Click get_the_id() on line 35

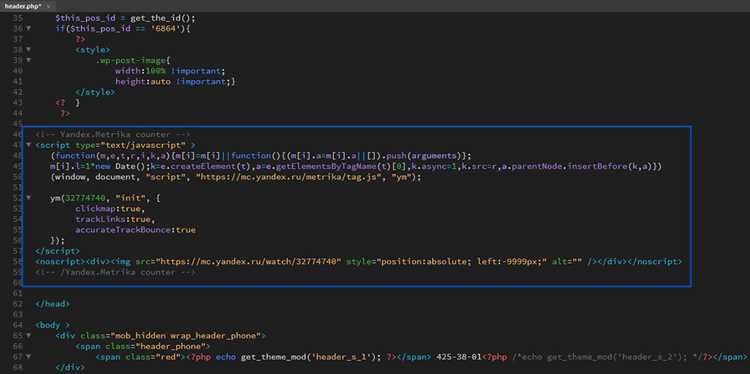(x=160, y=18)
